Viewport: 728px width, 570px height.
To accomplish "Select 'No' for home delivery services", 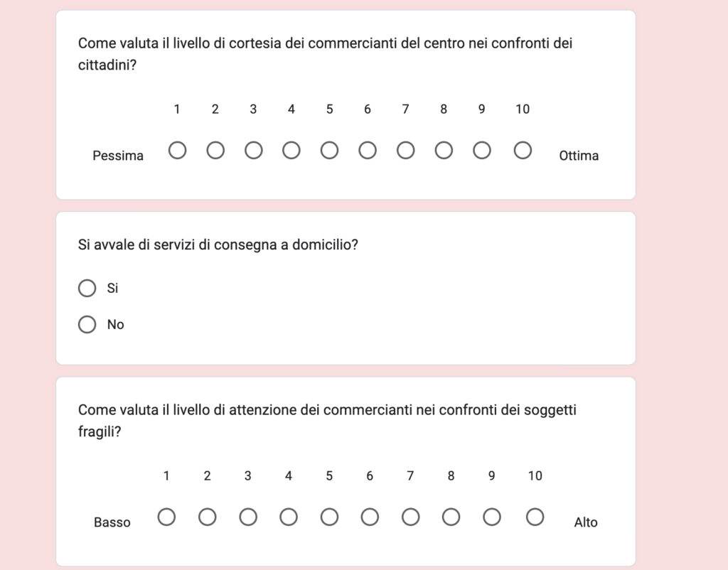I will [87, 325].
